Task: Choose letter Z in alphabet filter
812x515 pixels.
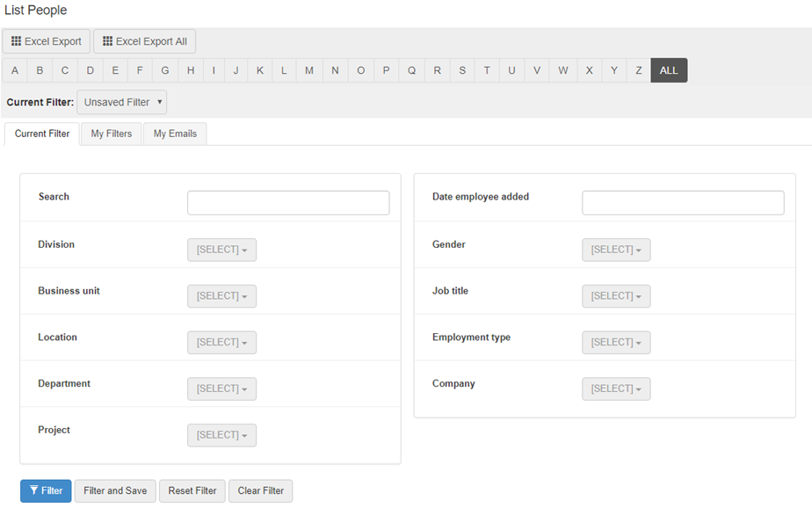Action: tap(639, 70)
